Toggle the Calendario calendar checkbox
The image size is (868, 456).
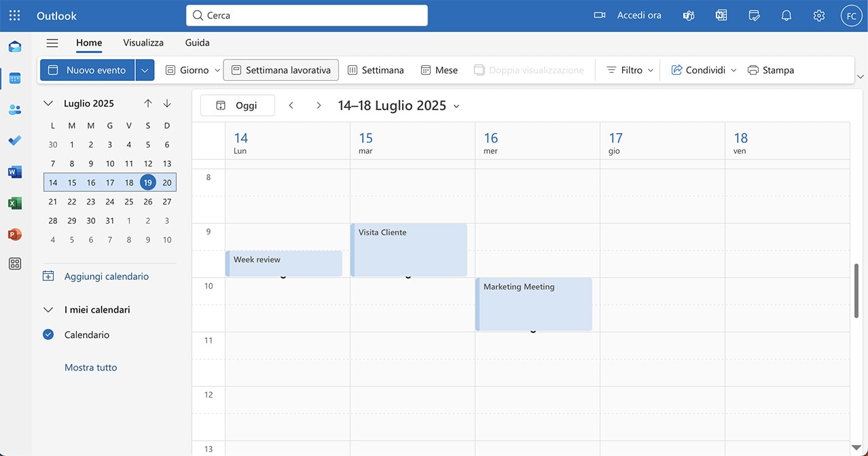[48, 334]
